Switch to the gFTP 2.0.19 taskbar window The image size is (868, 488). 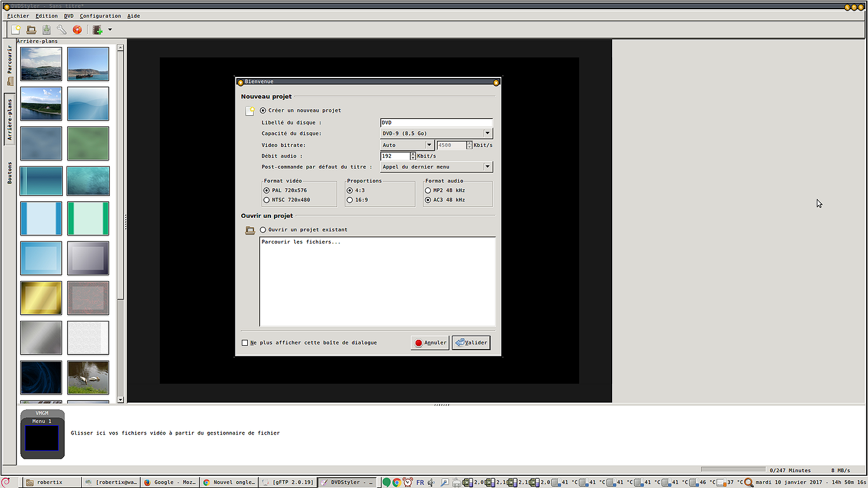[x=288, y=482]
